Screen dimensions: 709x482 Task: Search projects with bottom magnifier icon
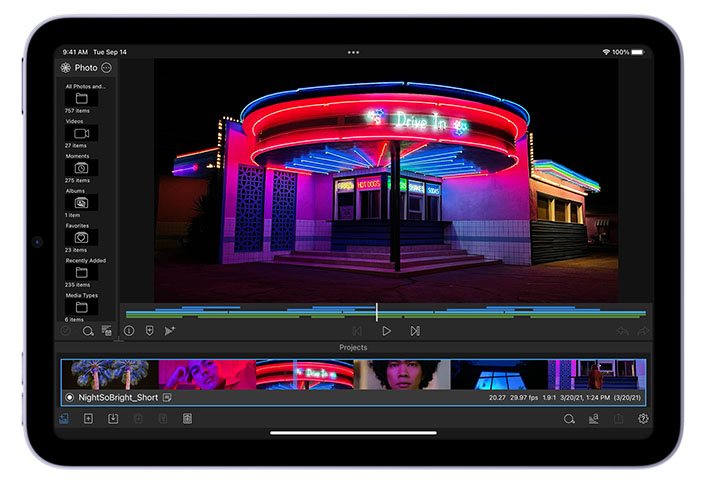[569, 419]
